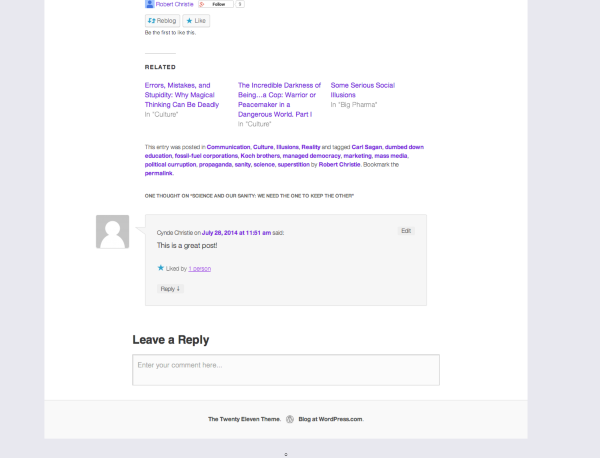The image size is (600, 458).
Task: Like this post with the star button
Action: (x=196, y=21)
